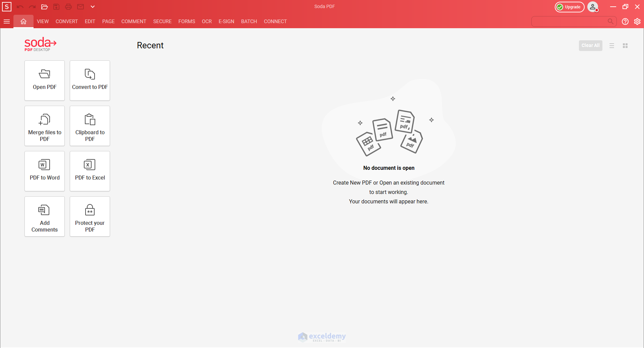Viewport: 644px width, 348px height.
Task: Select the CONNECT tab
Action: (275, 21)
